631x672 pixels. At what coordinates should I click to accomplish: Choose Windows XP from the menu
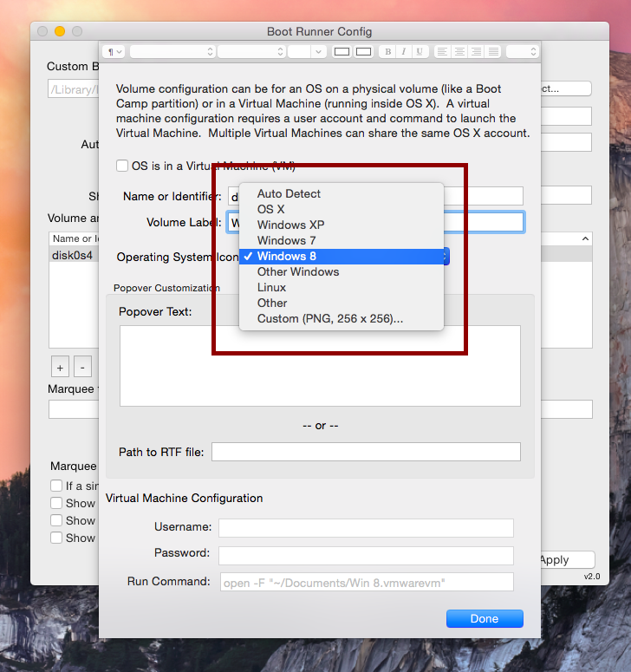click(x=342, y=225)
